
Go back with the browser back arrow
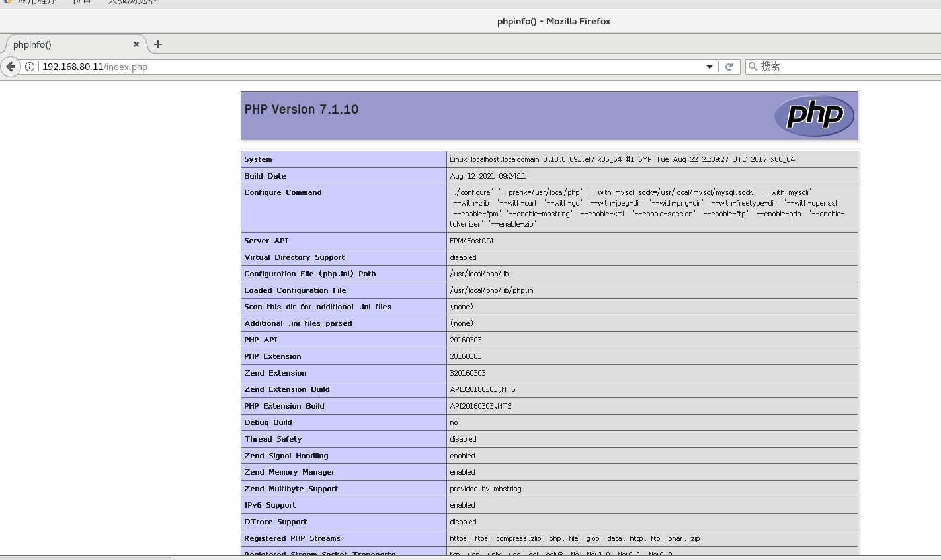(11, 67)
